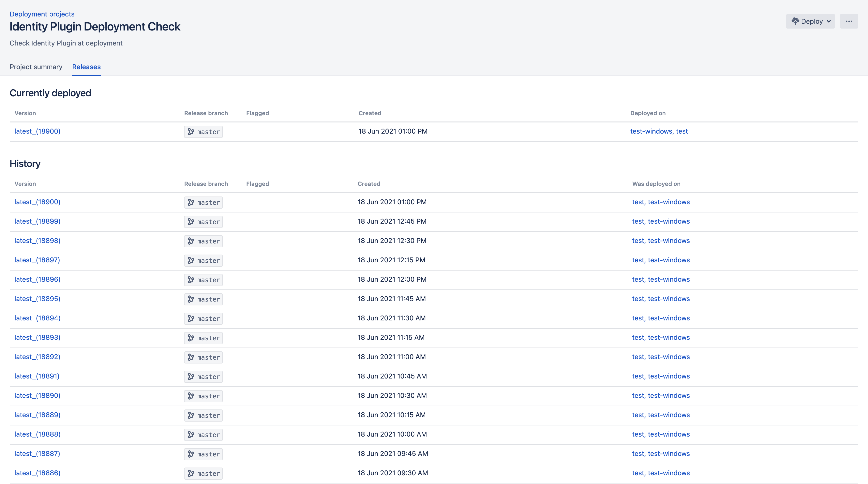Click master branch badge in latest_(18892) row
This screenshot has width=868, height=484.
pos(203,357)
